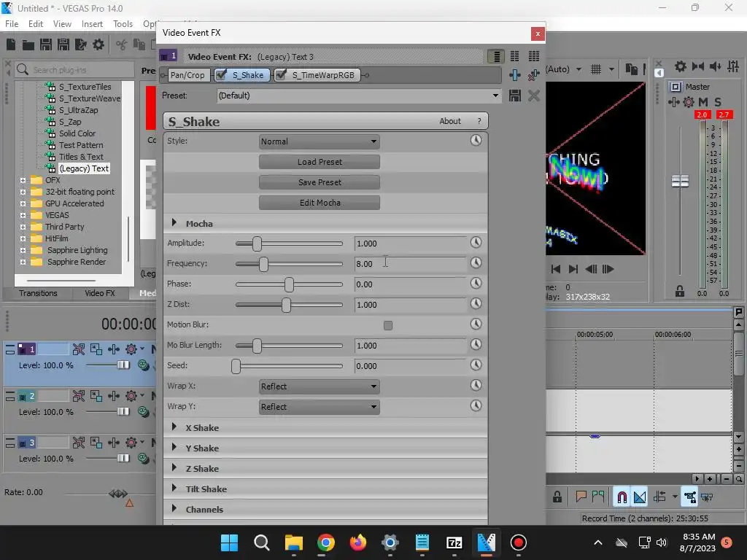Click the Load Preset button
The image size is (747, 560).
click(x=320, y=162)
